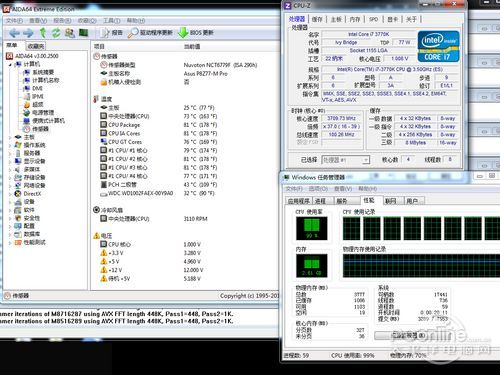The width and height of the screenshot is (500, 375).
Task: Switch to the 显卡 graphics tab in CPU-Z
Action: tap(393, 19)
